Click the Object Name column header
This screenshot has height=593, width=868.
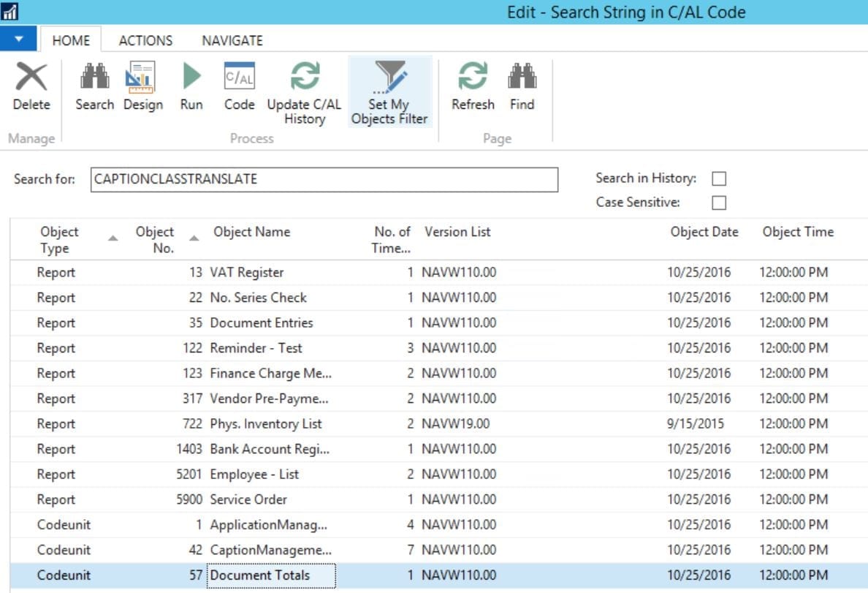(252, 232)
